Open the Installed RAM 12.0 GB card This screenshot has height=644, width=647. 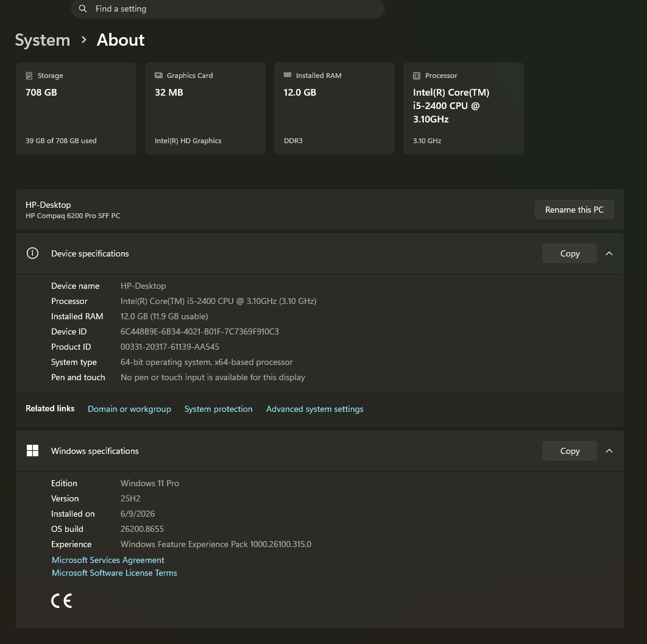(334, 108)
